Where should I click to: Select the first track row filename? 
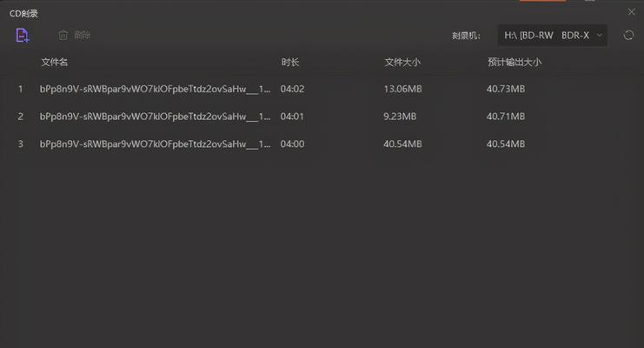click(x=156, y=89)
